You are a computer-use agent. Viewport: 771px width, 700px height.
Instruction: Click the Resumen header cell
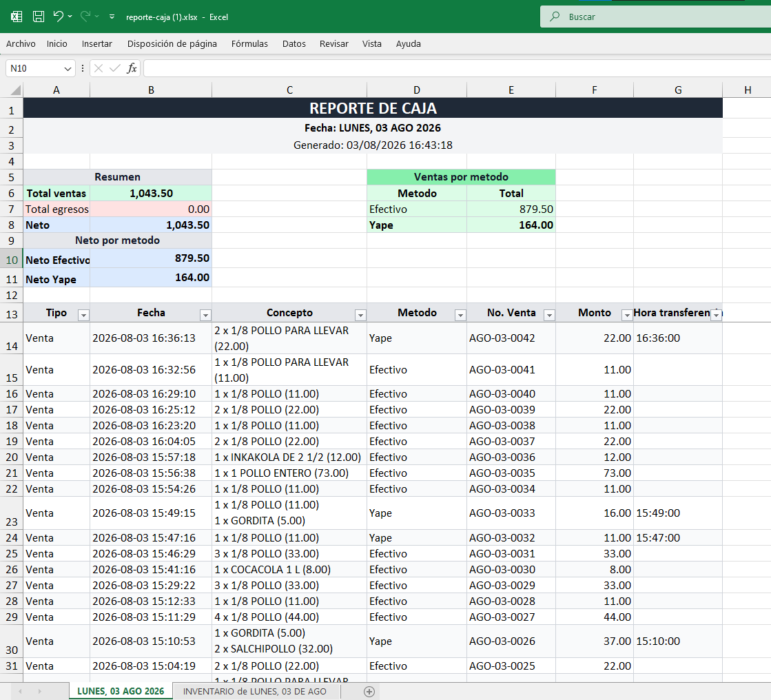[118, 177]
